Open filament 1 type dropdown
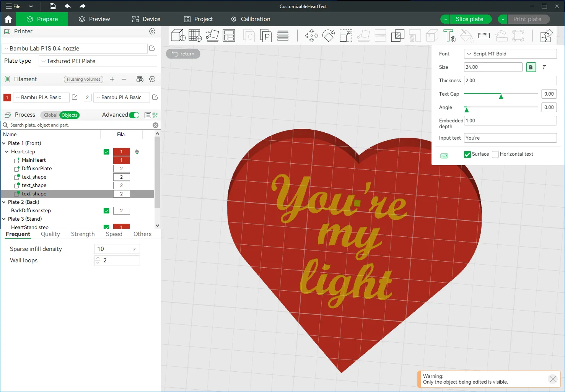Image resolution: width=565 pixels, height=392 pixels. click(41, 98)
